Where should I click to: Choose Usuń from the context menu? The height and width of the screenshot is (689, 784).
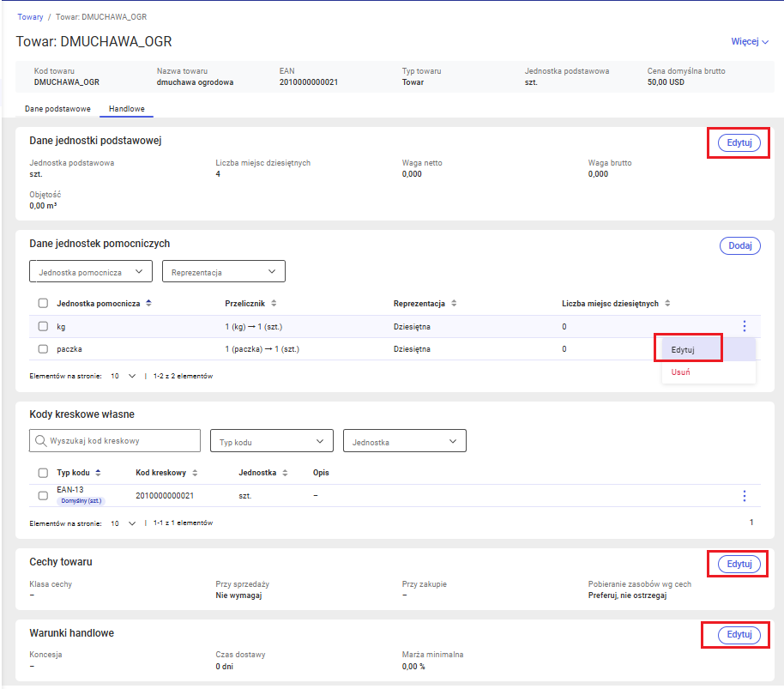click(681, 372)
